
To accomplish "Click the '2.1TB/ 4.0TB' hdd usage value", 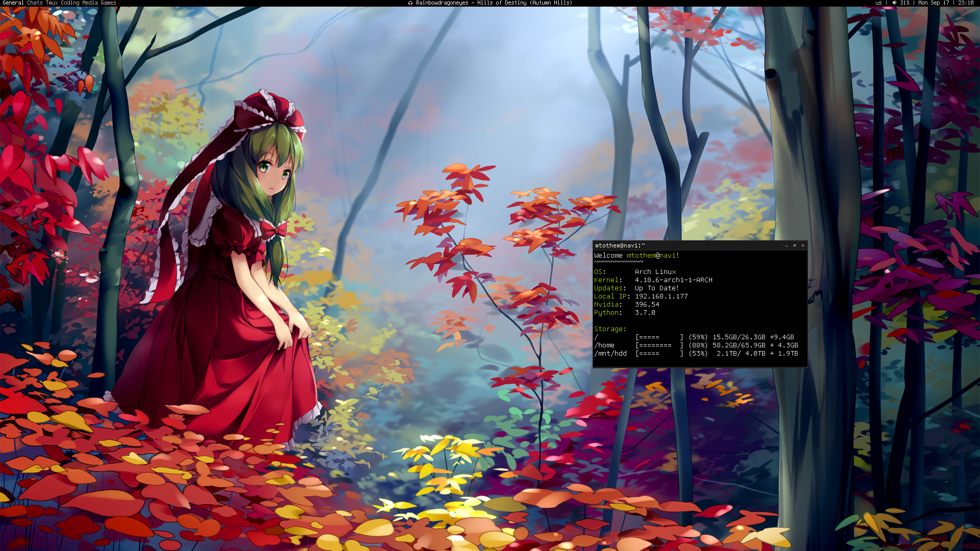I will [x=741, y=354].
